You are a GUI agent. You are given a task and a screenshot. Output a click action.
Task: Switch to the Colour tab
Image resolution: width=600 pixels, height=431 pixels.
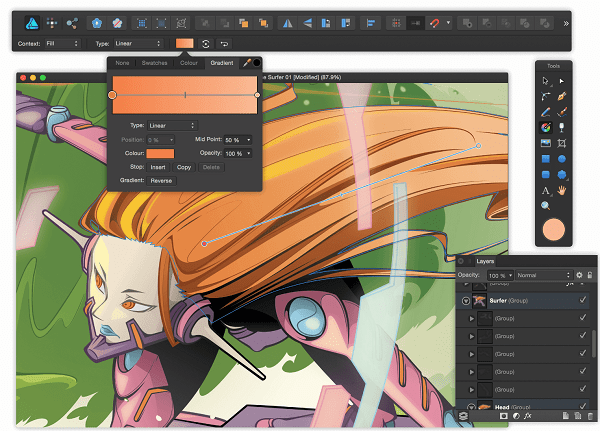(x=187, y=63)
